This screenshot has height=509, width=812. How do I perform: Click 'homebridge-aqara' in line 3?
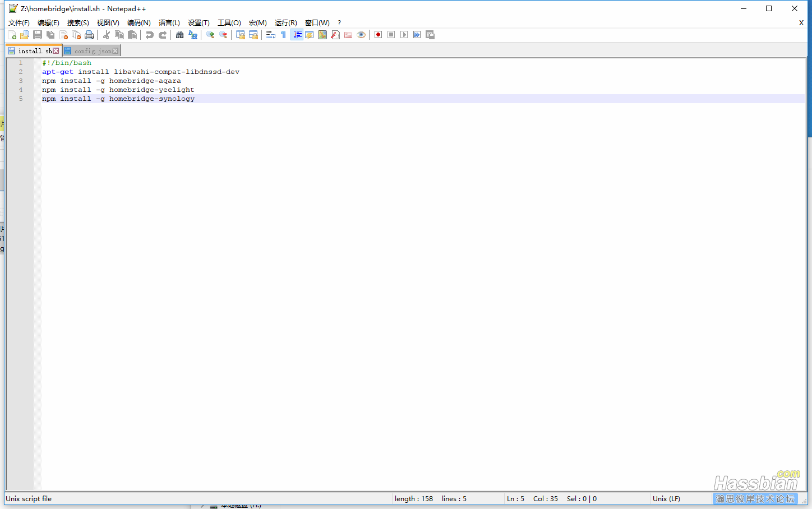[x=145, y=81]
